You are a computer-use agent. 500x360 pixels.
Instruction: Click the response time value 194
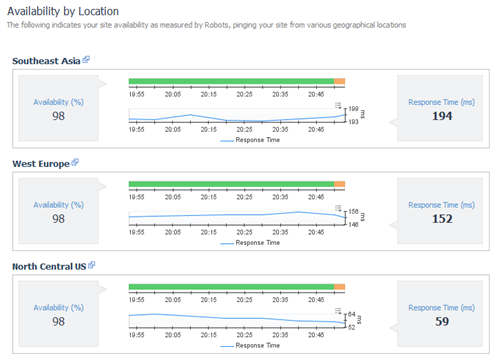click(x=442, y=116)
